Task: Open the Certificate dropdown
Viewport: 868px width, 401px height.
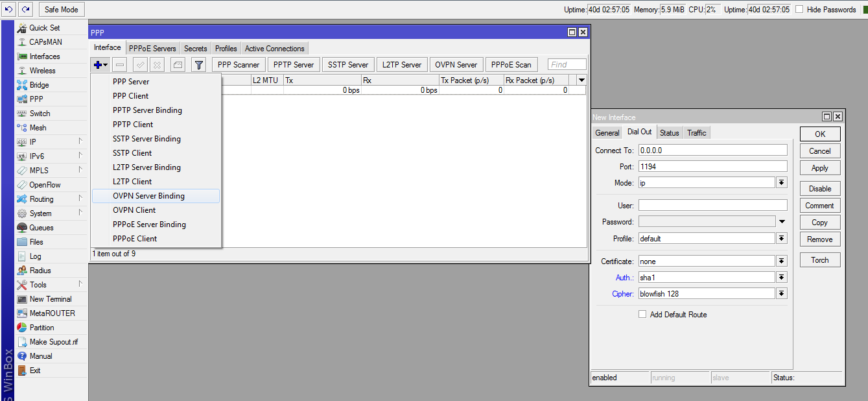Action: pyautogui.click(x=782, y=261)
